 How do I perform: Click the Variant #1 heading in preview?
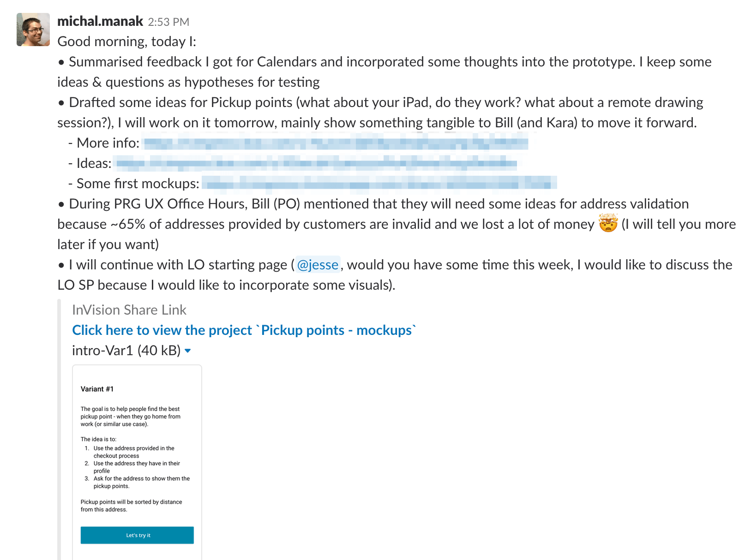coord(97,389)
